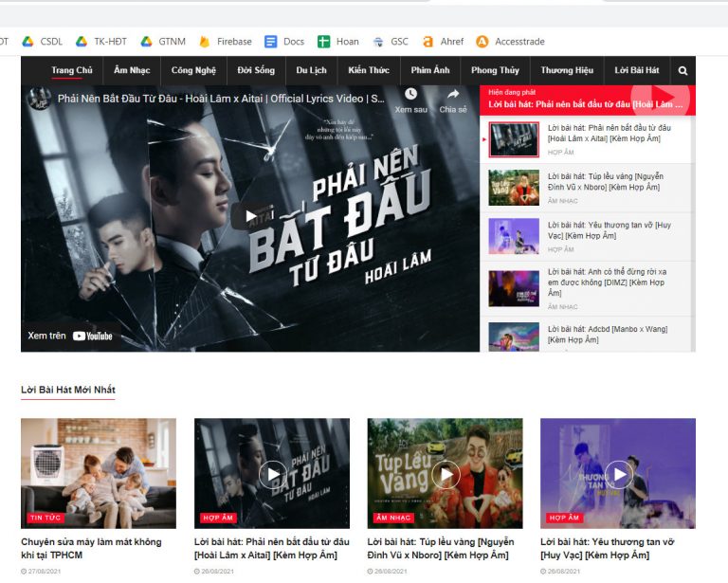Open the Thương Hiệu menu
Viewport: 728px width, 583px height.
(x=567, y=70)
